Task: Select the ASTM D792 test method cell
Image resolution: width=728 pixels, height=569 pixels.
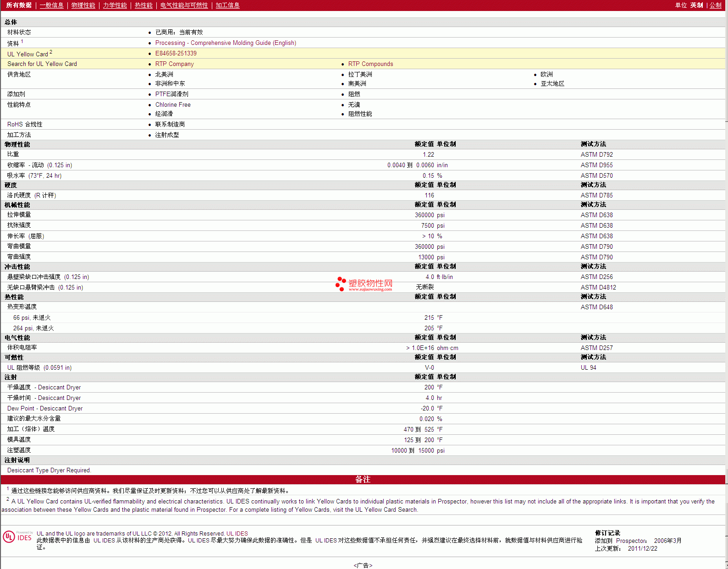Action: tap(596, 154)
